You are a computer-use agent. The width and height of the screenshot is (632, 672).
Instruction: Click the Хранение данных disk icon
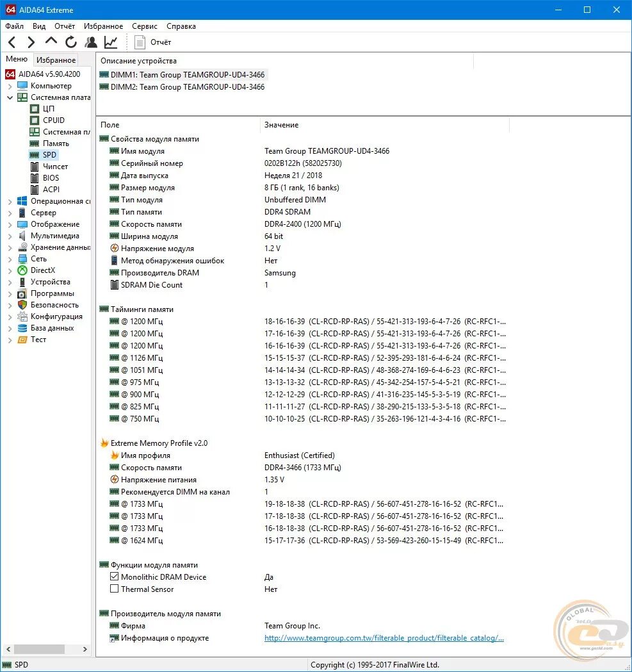(22, 247)
